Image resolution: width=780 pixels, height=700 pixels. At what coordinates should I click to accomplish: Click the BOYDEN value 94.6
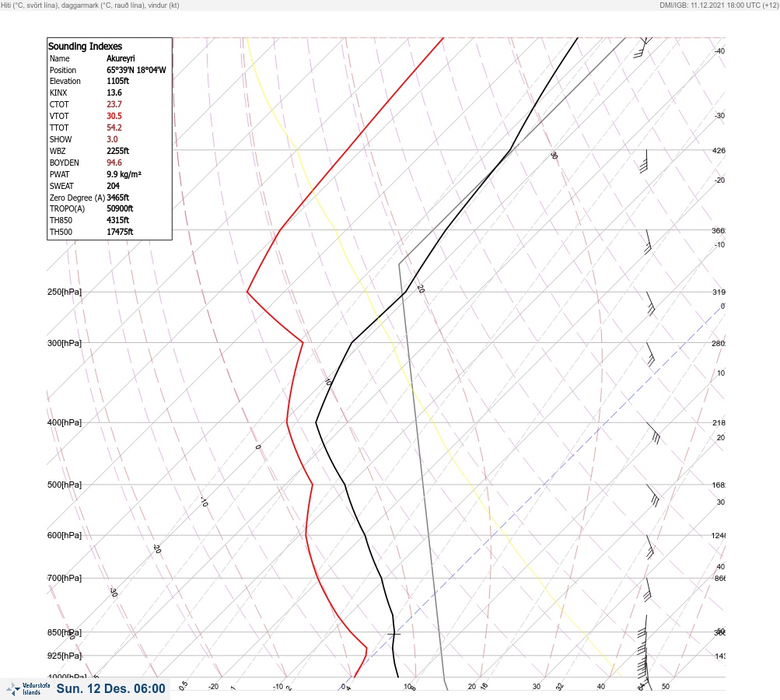[x=114, y=163]
